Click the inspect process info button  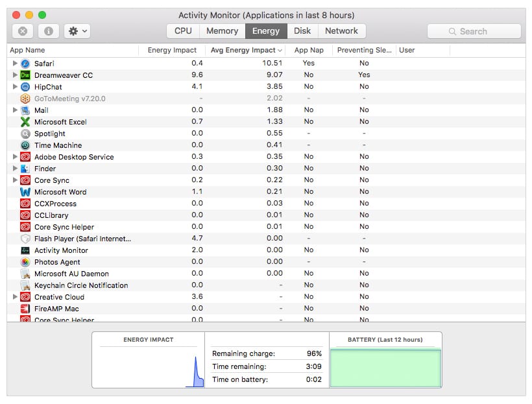[x=48, y=31]
